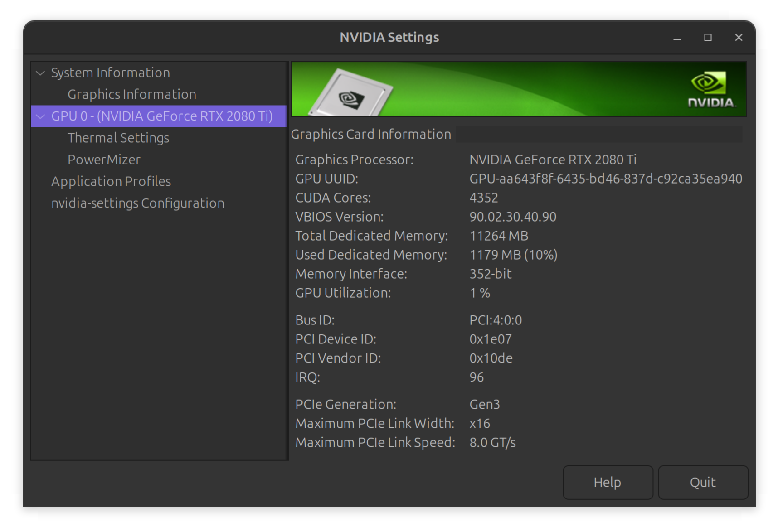This screenshot has height=532, width=778.
Task: Open Thermal Settings page
Action: coord(118,138)
